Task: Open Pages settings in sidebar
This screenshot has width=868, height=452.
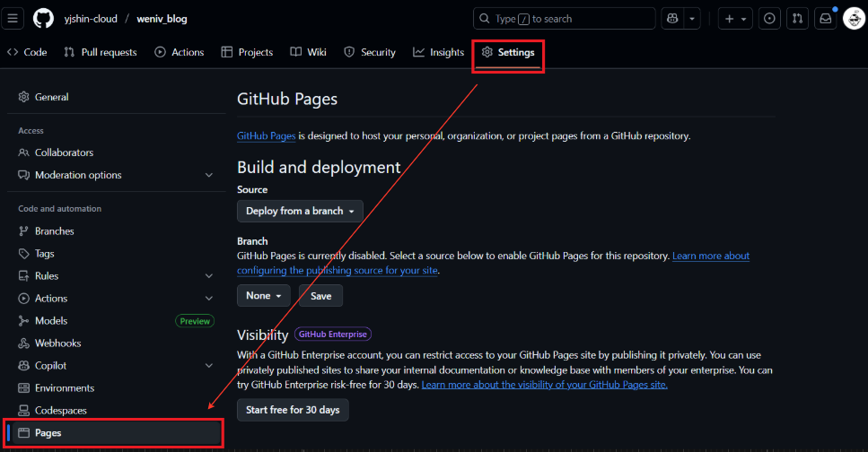Action: 117,432
